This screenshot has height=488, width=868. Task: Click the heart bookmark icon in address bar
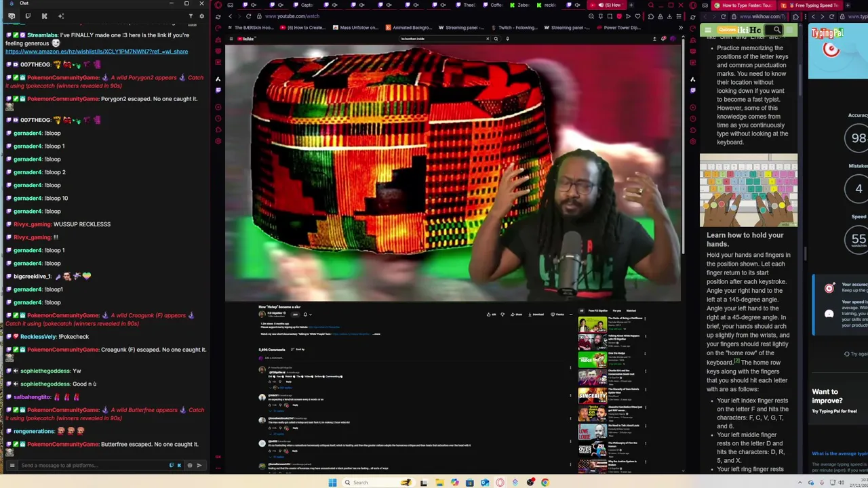[x=637, y=16]
